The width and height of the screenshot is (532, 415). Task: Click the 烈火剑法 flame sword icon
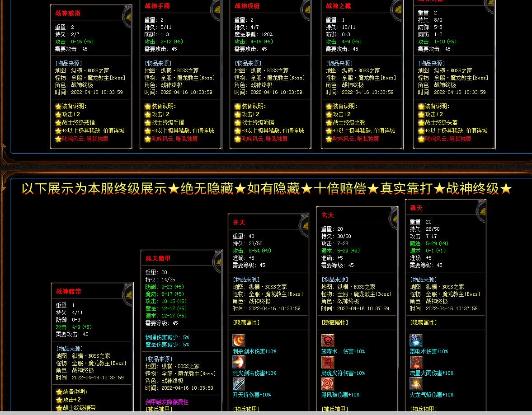(239, 362)
